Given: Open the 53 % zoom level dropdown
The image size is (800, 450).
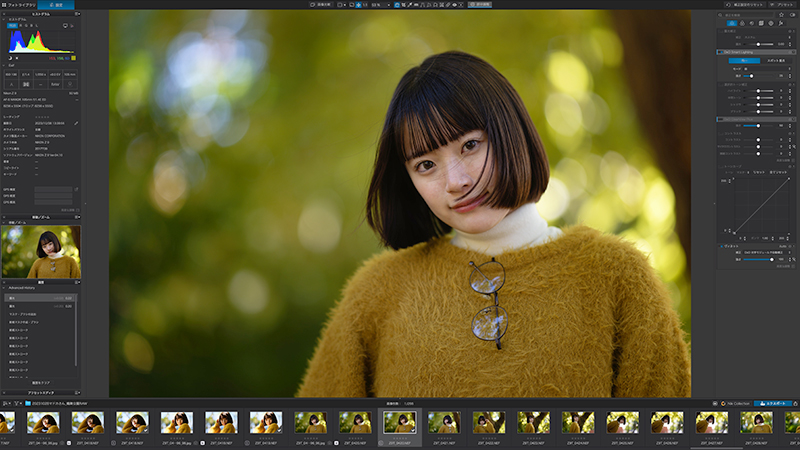Looking at the screenshot, I should (x=381, y=5).
